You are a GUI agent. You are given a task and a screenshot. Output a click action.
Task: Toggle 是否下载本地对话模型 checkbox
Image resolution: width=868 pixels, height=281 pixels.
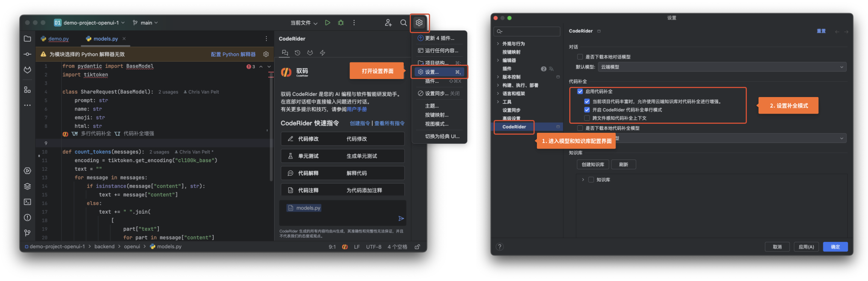pyautogui.click(x=580, y=57)
